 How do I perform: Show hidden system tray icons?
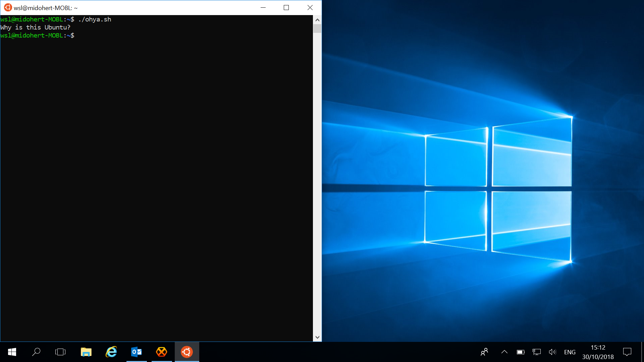coord(504,352)
